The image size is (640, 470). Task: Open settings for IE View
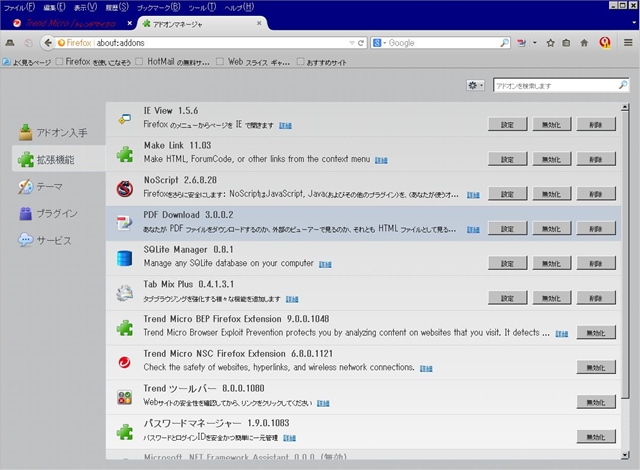[x=507, y=124]
